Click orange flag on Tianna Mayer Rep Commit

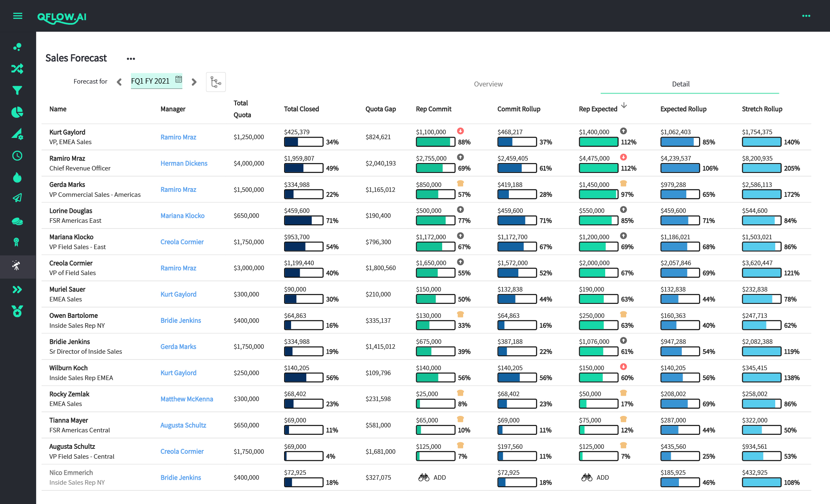[x=460, y=419]
